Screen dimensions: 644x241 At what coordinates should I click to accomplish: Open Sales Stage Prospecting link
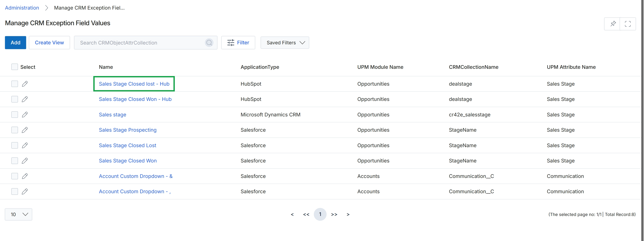coord(128,130)
